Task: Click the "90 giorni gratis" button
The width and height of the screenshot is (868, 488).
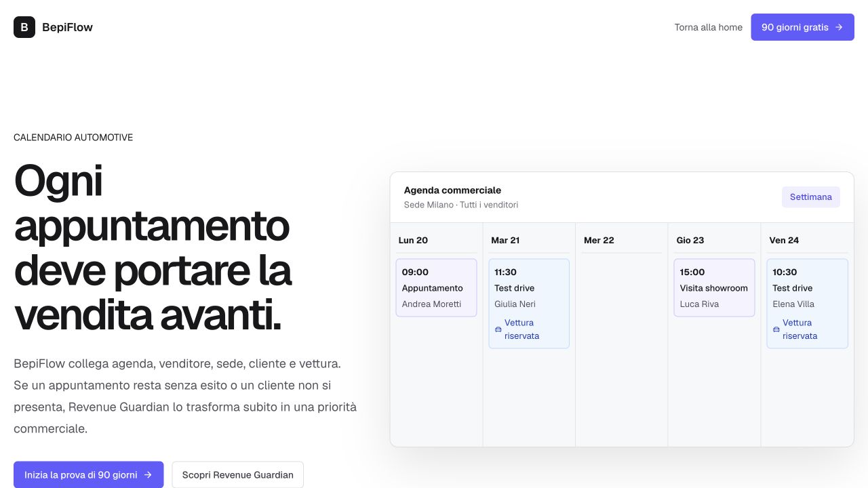Action: pyautogui.click(x=802, y=27)
